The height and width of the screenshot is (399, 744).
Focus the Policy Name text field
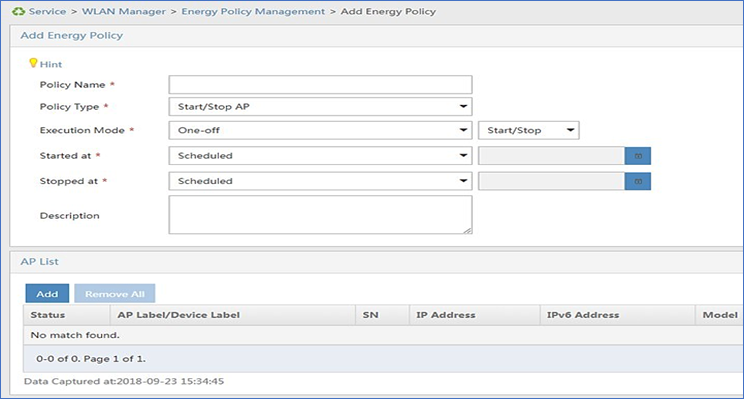(x=320, y=85)
